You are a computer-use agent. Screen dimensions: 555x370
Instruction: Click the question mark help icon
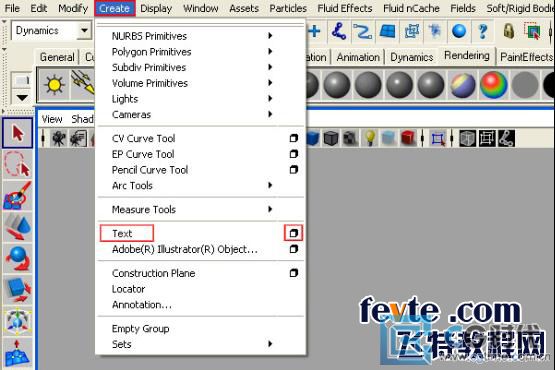(482, 32)
